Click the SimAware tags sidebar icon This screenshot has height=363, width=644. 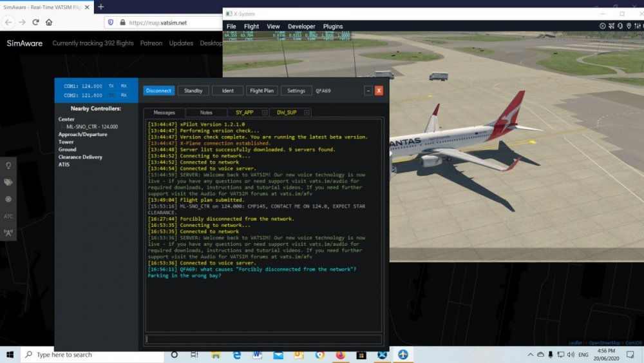pos(8,182)
